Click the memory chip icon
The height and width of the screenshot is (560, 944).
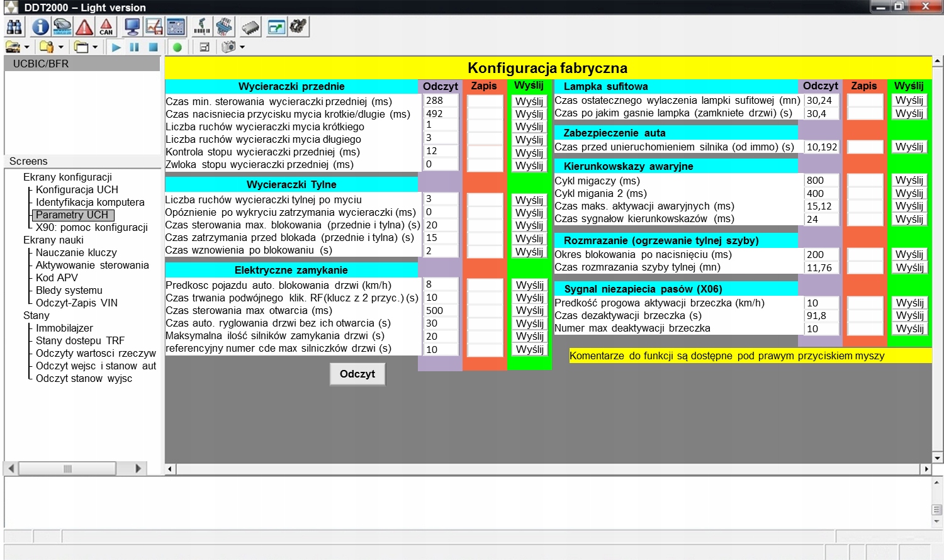250,27
